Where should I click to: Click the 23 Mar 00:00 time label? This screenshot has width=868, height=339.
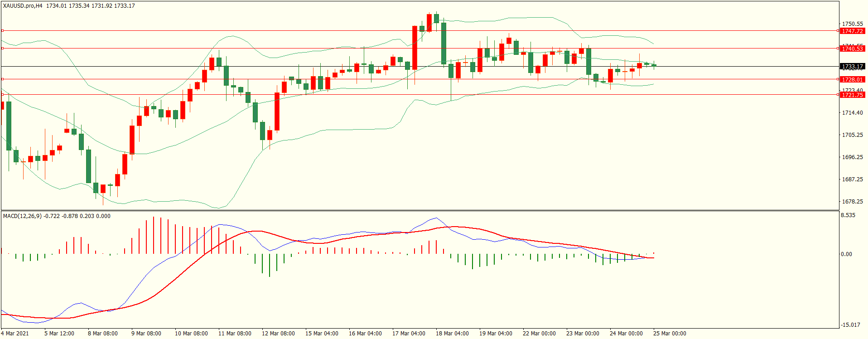[x=583, y=334]
